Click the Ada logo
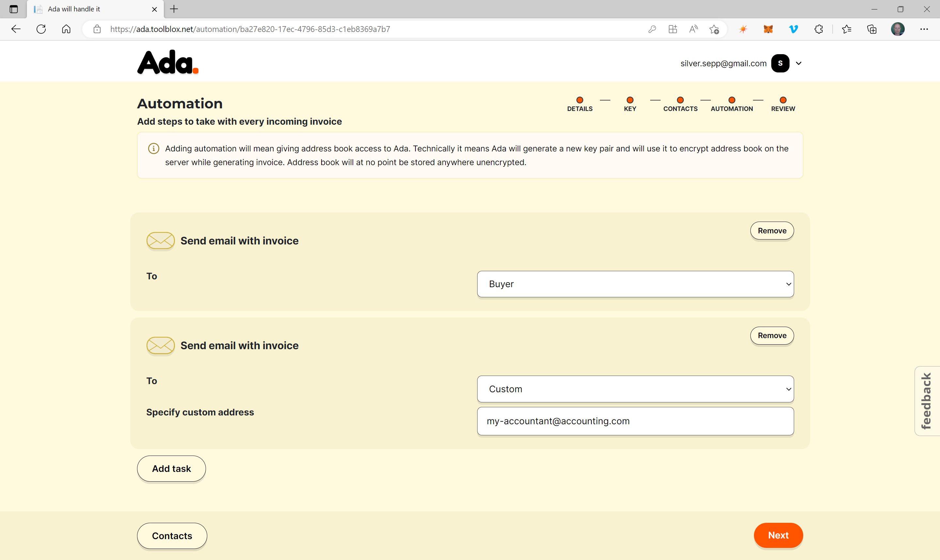This screenshot has width=940, height=560. [x=167, y=63]
